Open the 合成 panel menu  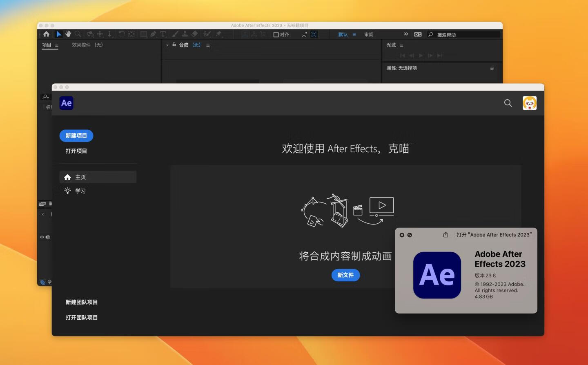(x=208, y=45)
